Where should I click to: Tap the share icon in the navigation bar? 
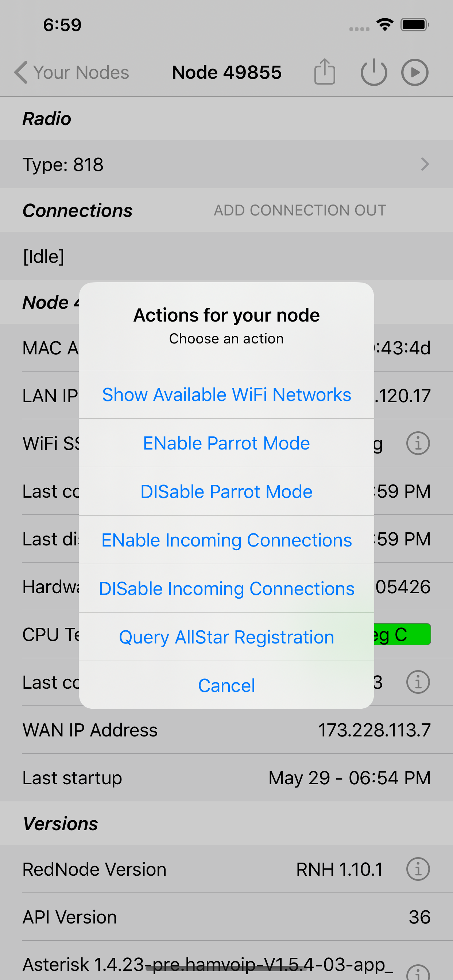324,72
